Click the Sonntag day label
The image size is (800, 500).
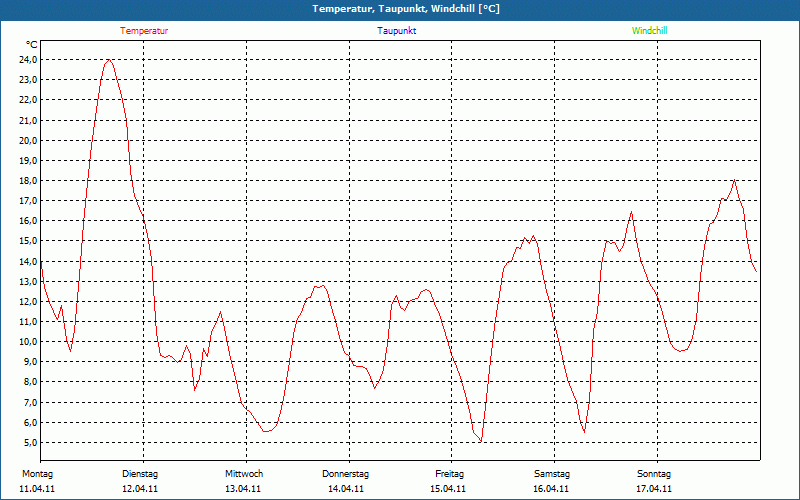coord(654,474)
